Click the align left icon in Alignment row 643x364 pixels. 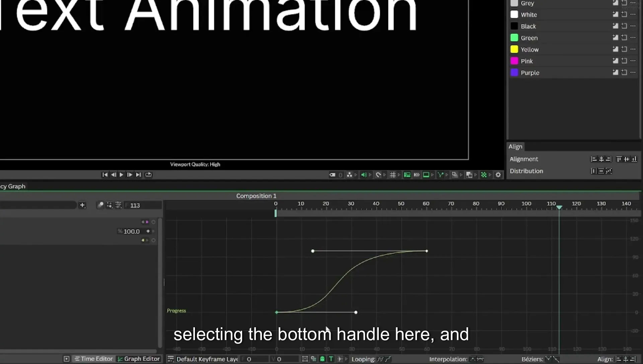pyautogui.click(x=594, y=159)
